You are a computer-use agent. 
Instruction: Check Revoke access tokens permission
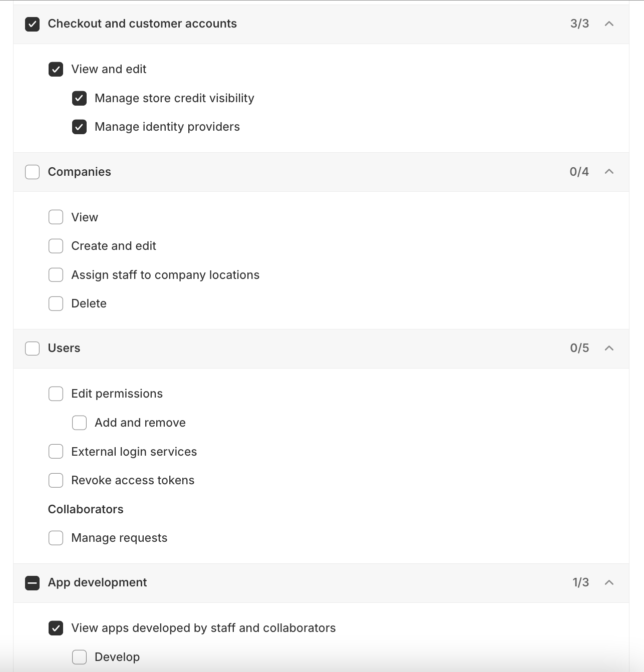point(56,480)
